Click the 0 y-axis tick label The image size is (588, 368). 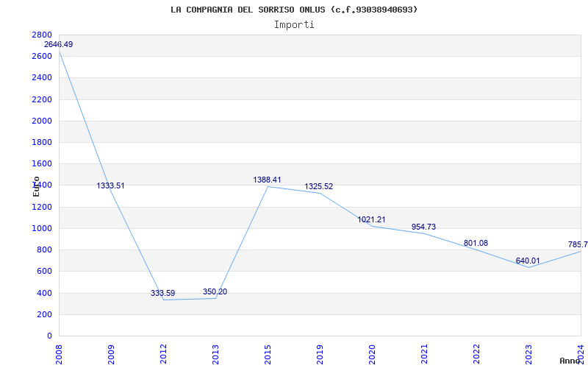point(49,336)
